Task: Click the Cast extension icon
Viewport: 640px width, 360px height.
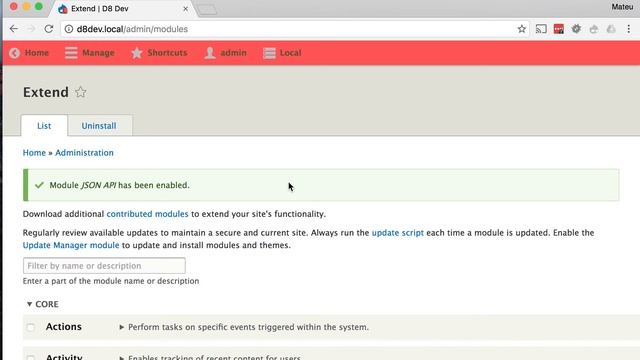Action: (x=541, y=29)
